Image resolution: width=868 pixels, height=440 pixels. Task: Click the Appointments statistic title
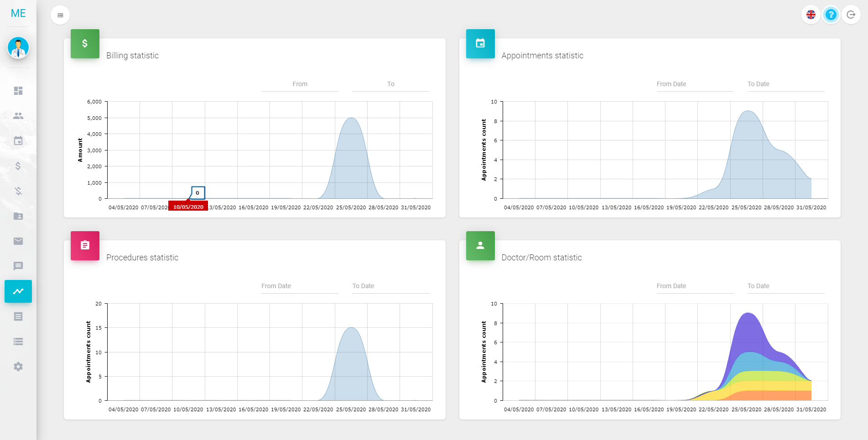coord(542,56)
